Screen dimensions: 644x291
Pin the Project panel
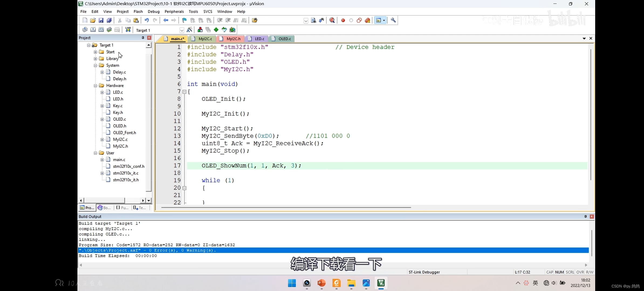(143, 38)
